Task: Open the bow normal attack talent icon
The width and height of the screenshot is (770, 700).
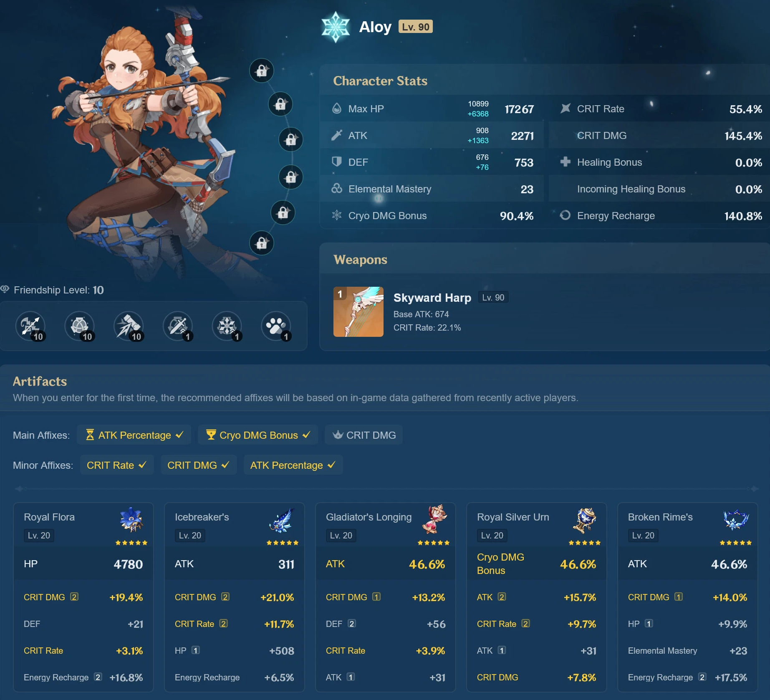Action: tap(30, 326)
